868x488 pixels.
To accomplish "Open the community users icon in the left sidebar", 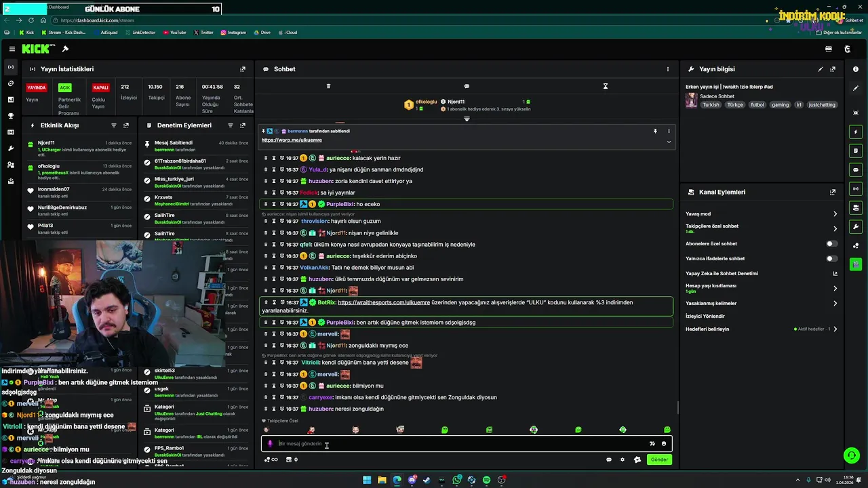I will 10,165.
